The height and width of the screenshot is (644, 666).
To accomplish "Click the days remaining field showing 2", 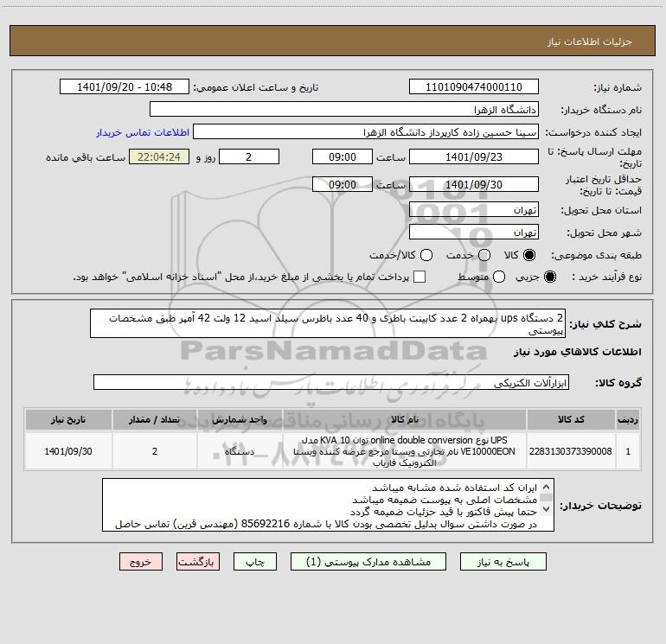I will tap(249, 156).
